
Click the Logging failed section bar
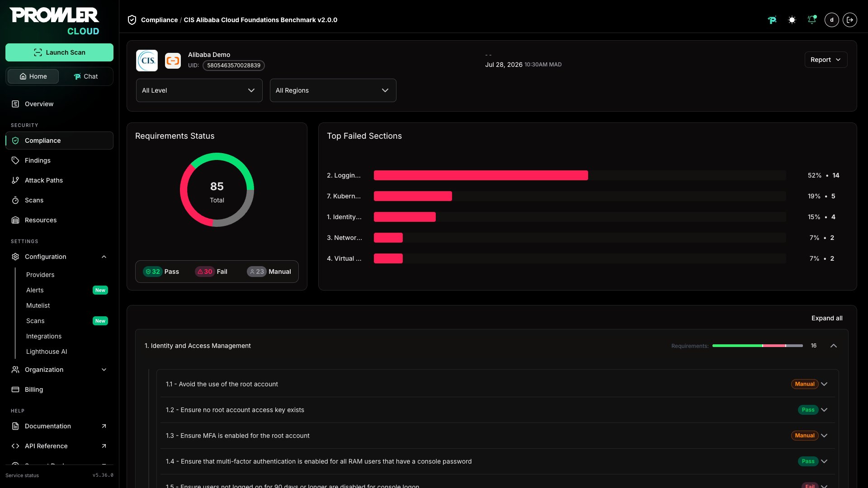[x=481, y=175]
